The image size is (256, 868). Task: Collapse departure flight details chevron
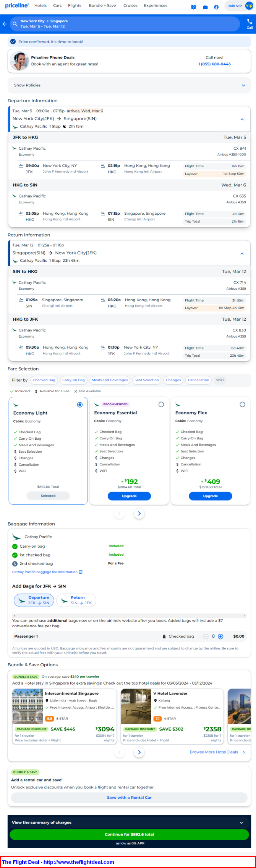pos(242,119)
